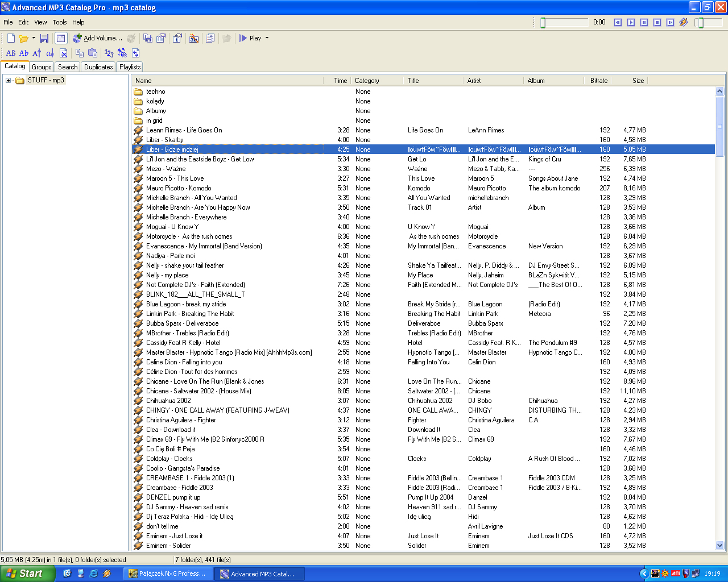The height and width of the screenshot is (582, 728).
Task: Switch to the Duplicates tab
Action: tap(98, 67)
